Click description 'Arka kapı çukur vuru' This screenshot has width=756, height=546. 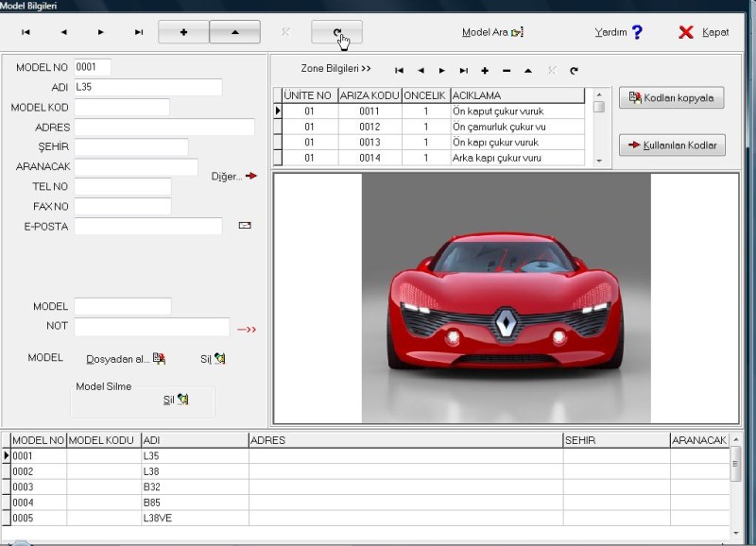point(497,158)
